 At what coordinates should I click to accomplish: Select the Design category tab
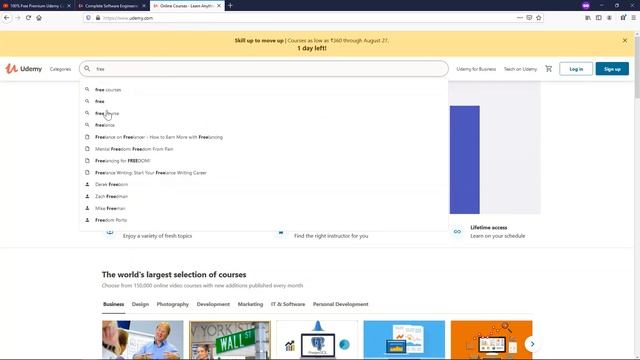(140, 304)
